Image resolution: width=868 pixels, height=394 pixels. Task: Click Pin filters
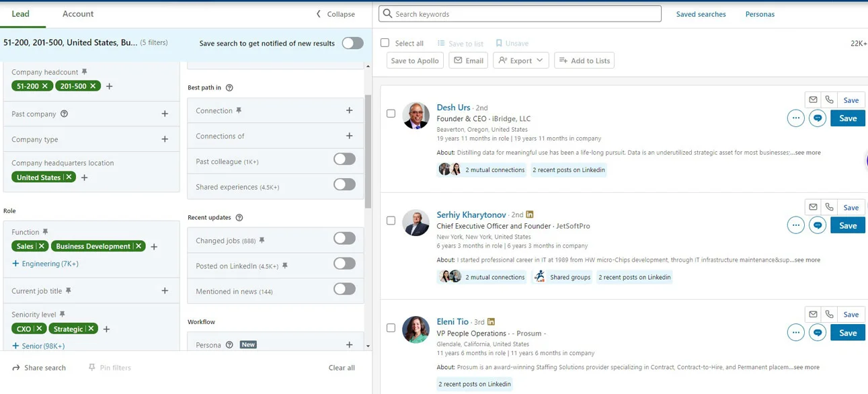(110, 368)
